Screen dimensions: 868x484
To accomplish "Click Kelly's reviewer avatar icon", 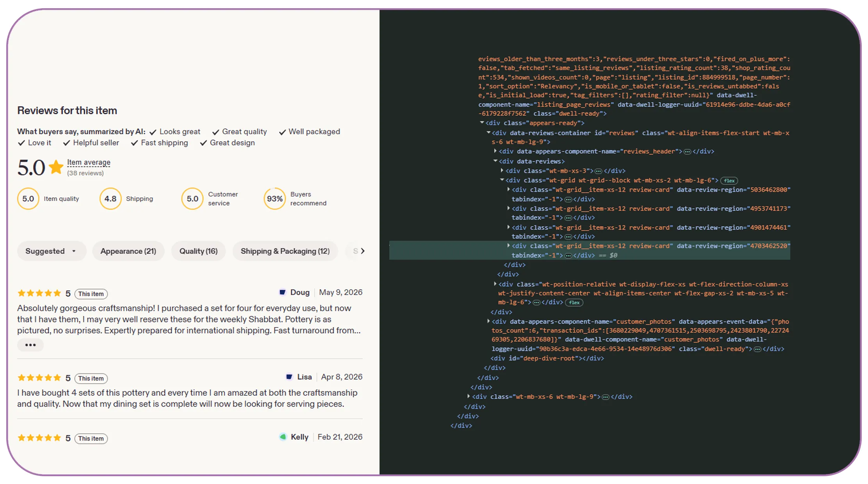I will [283, 437].
